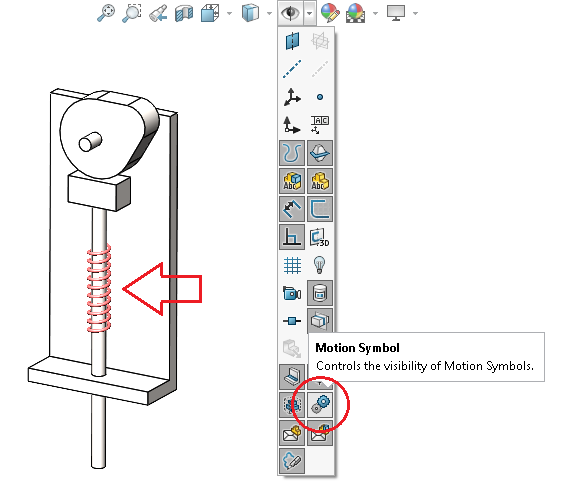Select the pink spring on the shaft
Image resolution: width=563 pixels, height=497 pixels.
pos(99,288)
